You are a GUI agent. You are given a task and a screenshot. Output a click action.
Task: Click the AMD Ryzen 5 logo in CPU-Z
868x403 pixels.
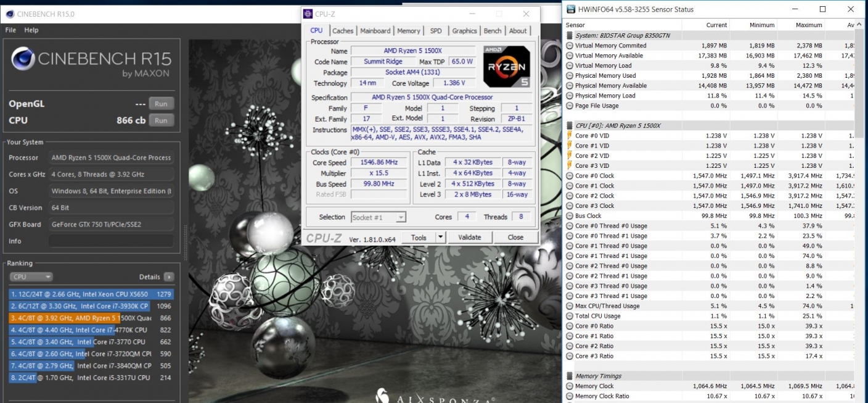[507, 67]
